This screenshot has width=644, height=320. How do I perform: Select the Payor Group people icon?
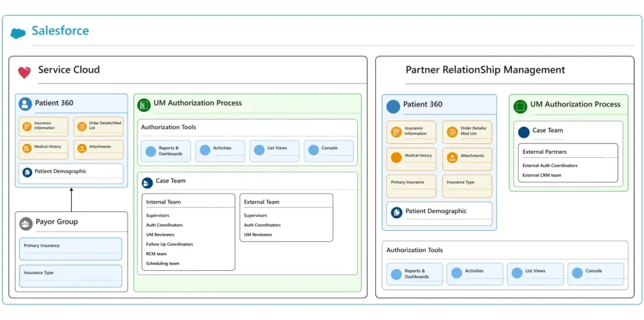(x=26, y=224)
